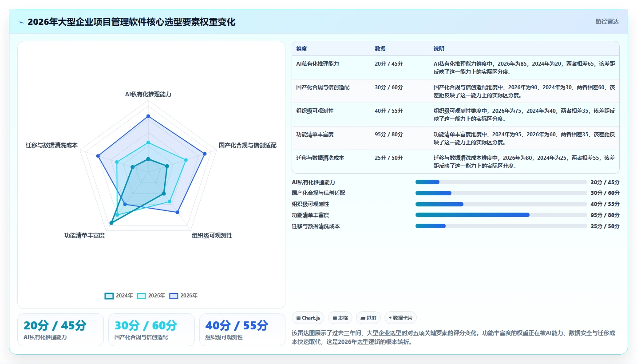Click the 数据 column header

380,49
